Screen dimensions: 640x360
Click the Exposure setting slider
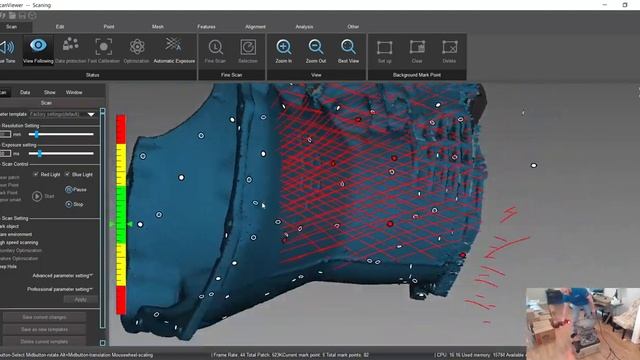coord(61,153)
